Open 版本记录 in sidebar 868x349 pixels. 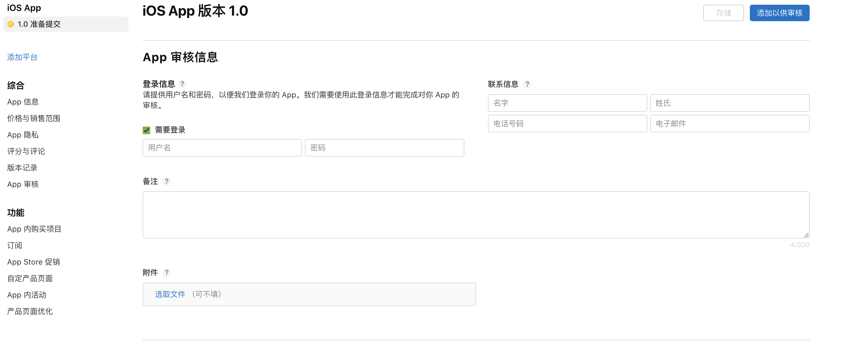click(22, 168)
